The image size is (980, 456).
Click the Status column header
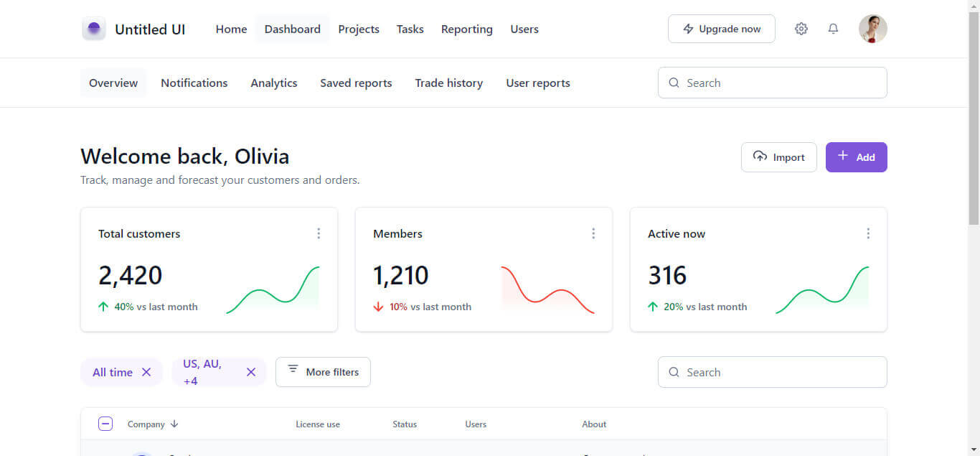[x=405, y=424]
